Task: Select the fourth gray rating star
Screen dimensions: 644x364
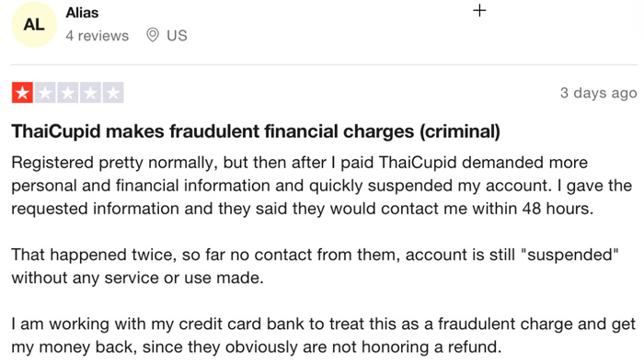Action: [90, 93]
